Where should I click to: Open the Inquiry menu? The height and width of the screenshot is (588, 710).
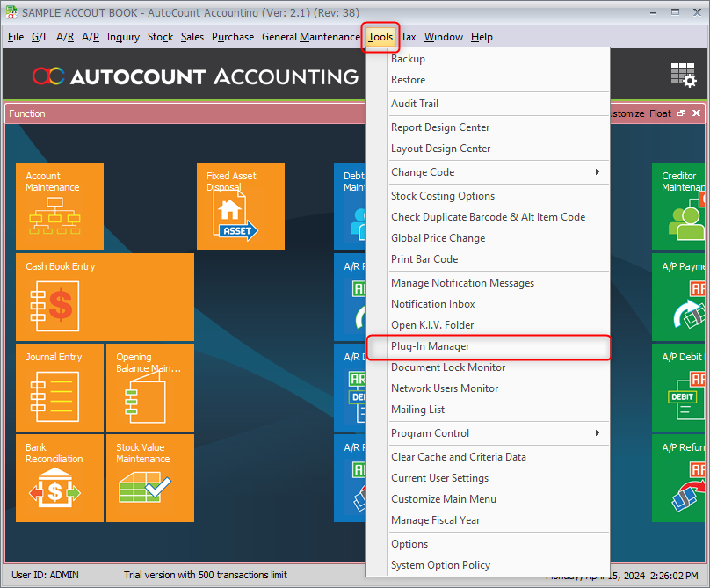123,37
